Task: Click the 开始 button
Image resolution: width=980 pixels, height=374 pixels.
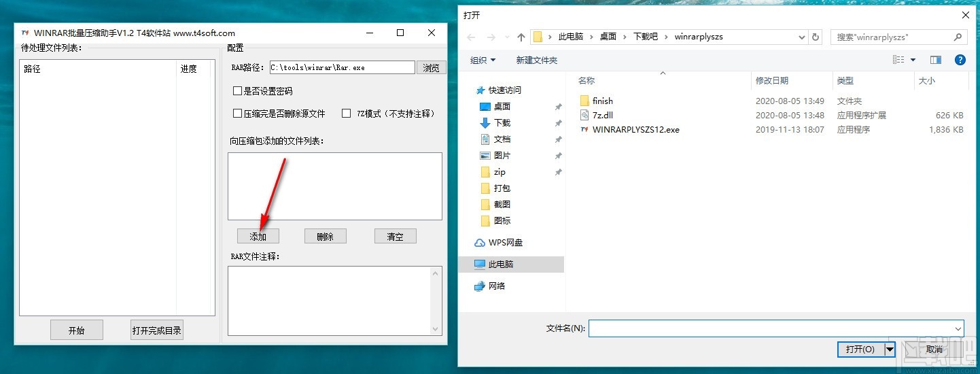Action: click(x=77, y=330)
